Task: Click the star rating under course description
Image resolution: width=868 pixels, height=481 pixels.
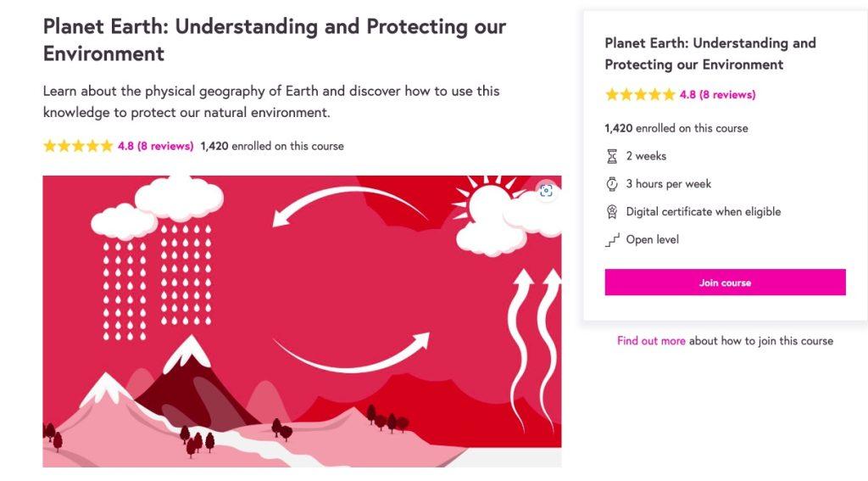Action: pos(78,146)
